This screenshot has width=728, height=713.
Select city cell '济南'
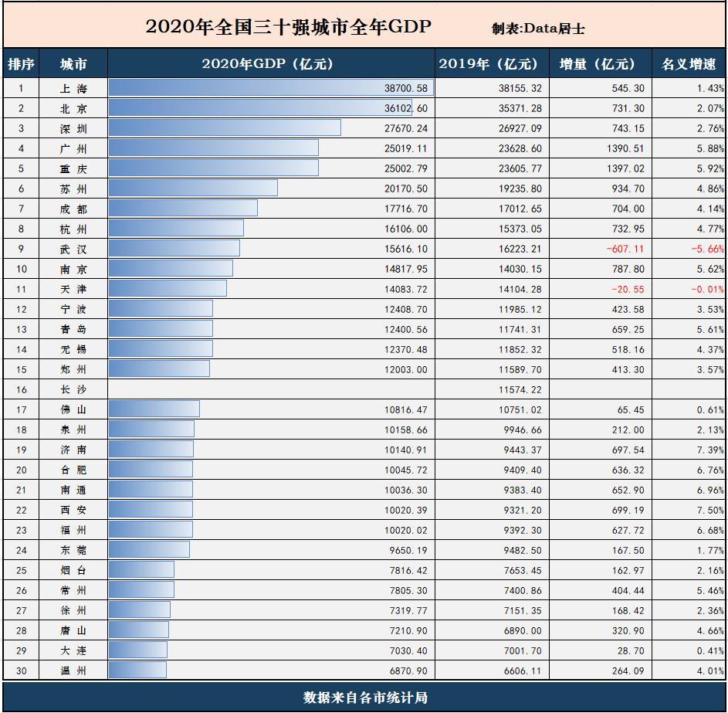[x=73, y=450]
